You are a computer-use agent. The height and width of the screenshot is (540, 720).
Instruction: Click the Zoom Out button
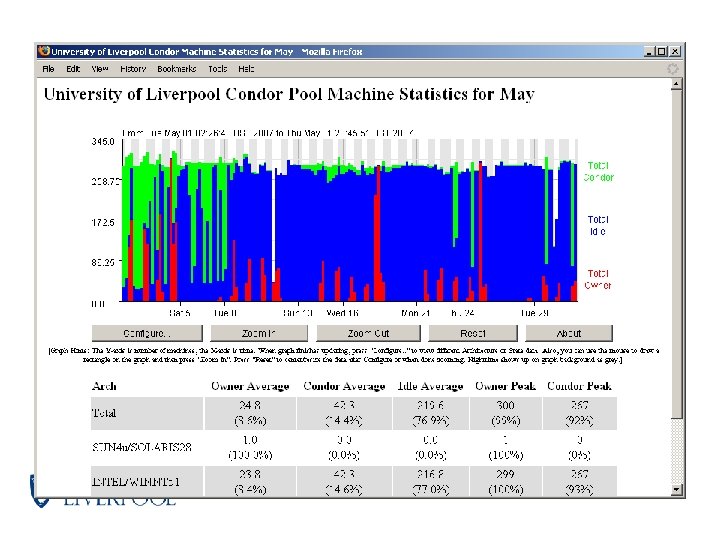(368, 333)
